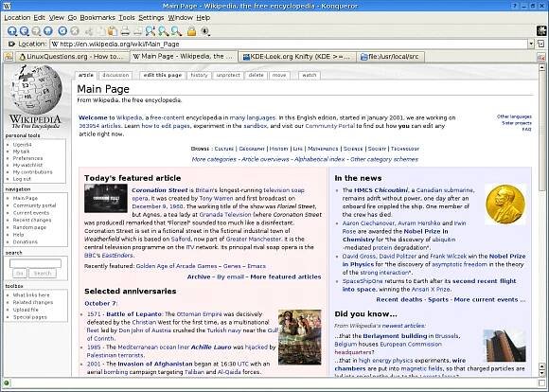Open the 'Other languages' link at top right

(514, 116)
